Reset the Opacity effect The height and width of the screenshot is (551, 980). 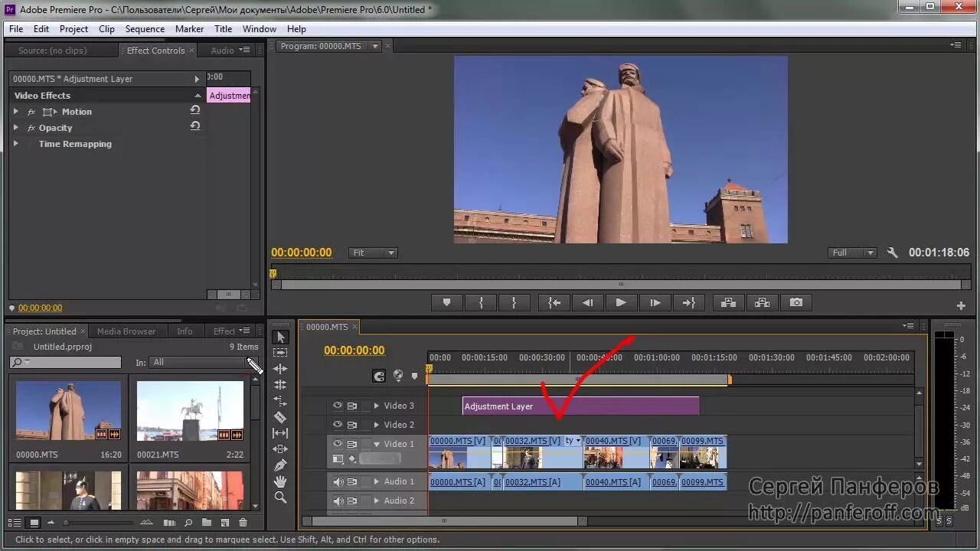(195, 127)
